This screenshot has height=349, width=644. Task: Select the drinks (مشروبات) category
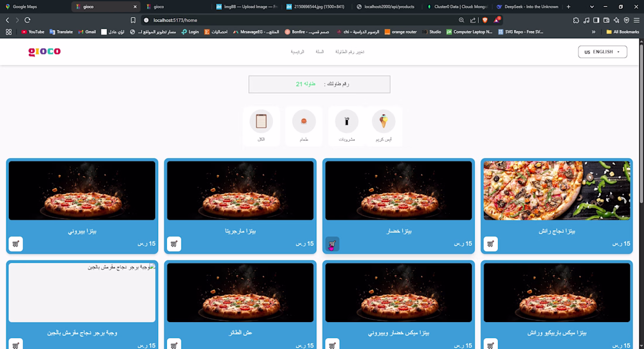[347, 126]
